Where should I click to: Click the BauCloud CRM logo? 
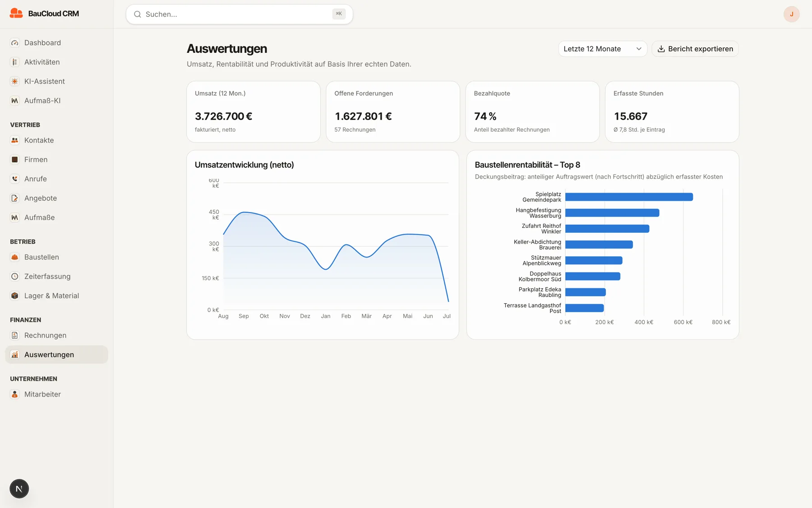(44, 14)
